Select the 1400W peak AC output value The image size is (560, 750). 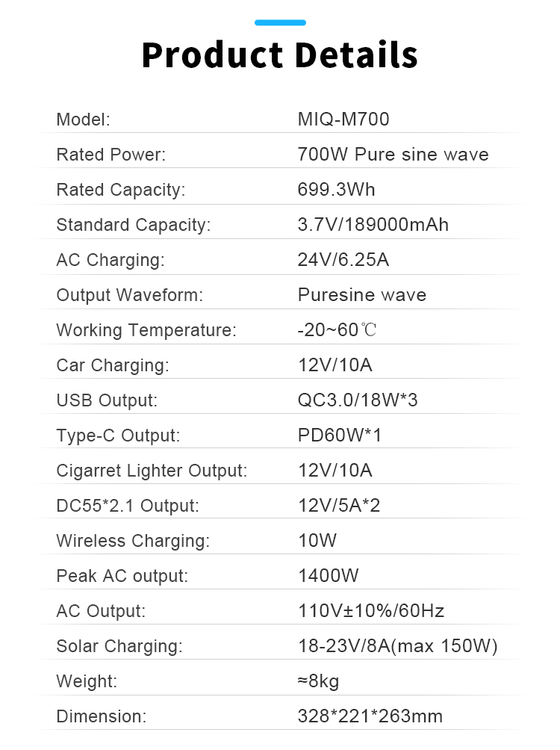coord(328,576)
